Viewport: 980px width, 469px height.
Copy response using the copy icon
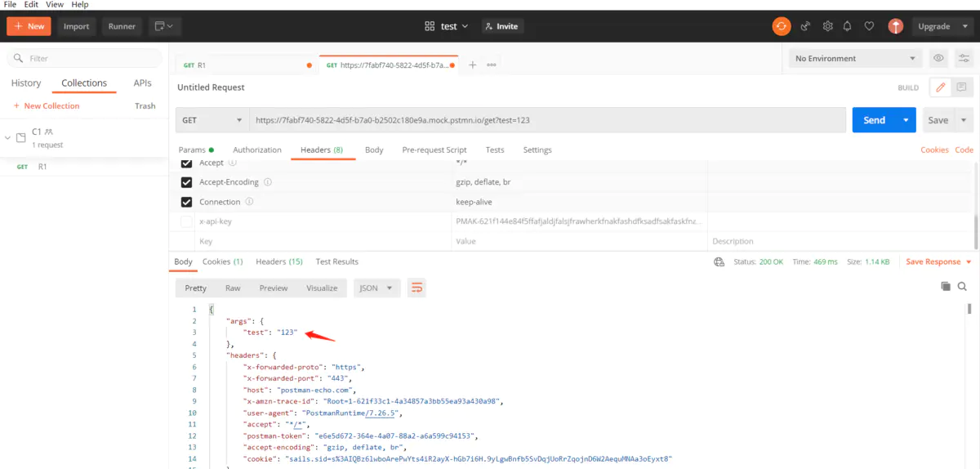(x=946, y=287)
